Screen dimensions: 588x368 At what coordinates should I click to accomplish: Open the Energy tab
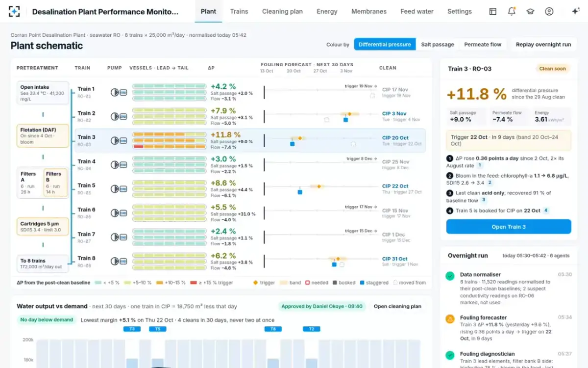click(x=327, y=11)
